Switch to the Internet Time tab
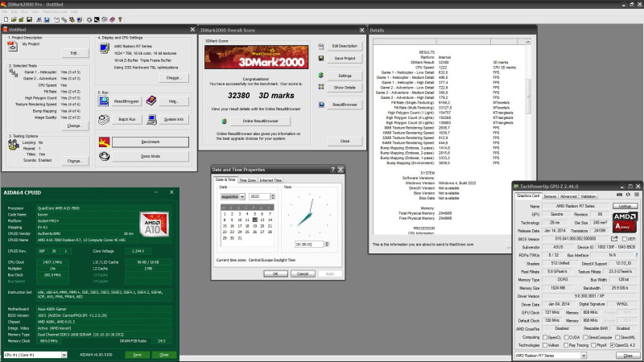The width and height of the screenshot is (644, 362). (270, 180)
